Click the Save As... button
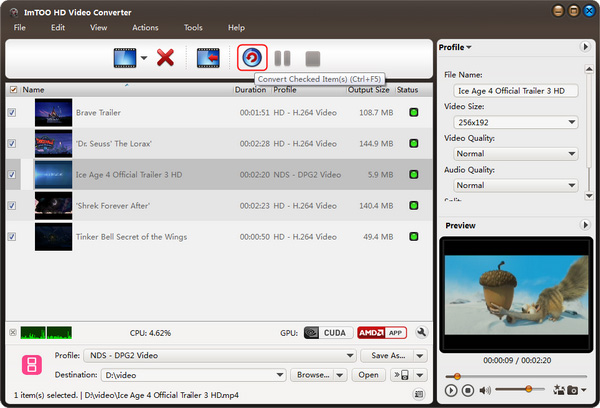Image resolution: width=600 pixels, height=408 pixels. click(x=388, y=356)
